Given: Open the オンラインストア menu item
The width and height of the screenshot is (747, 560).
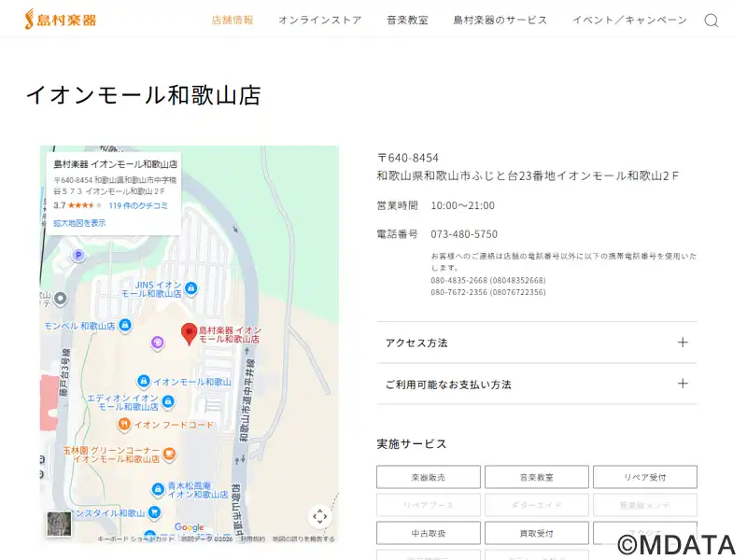Looking at the screenshot, I should click(319, 21).
